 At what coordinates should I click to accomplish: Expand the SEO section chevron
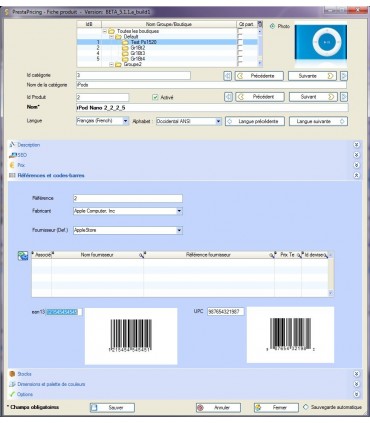[356, 155]
